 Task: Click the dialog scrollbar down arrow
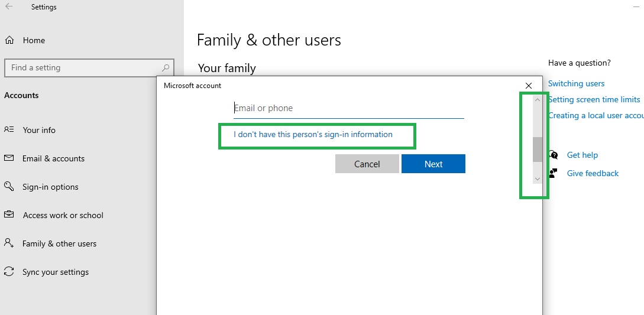click(x=537, y=179)
